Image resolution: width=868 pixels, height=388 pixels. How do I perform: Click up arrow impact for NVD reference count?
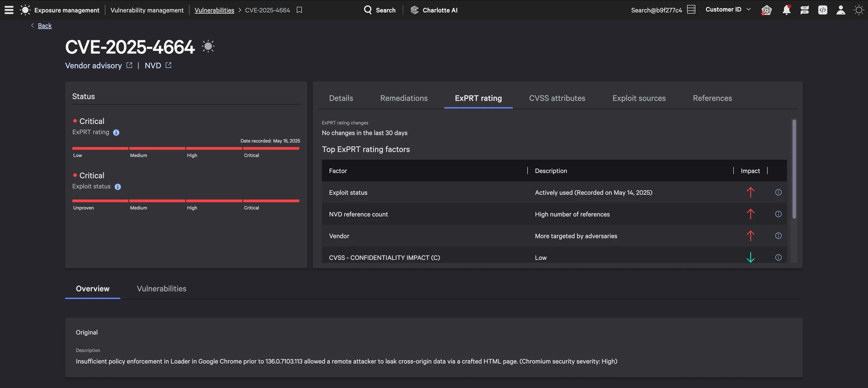pyautogui.click(x=750, y=214)
